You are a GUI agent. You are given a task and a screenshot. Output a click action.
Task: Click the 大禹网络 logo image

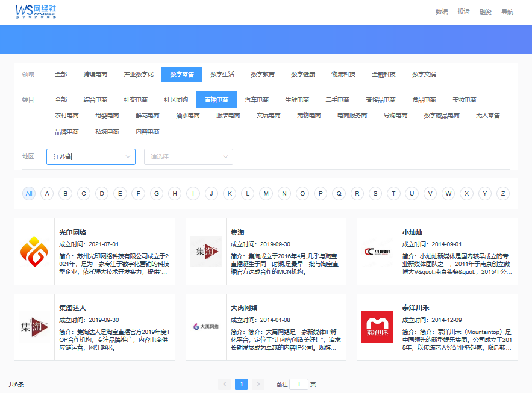(x=206, y=327)
